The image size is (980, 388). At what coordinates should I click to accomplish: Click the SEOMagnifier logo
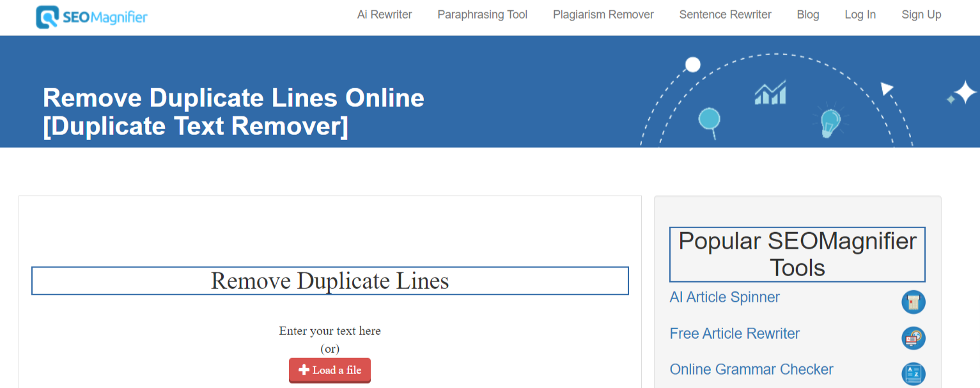(92, 17)
